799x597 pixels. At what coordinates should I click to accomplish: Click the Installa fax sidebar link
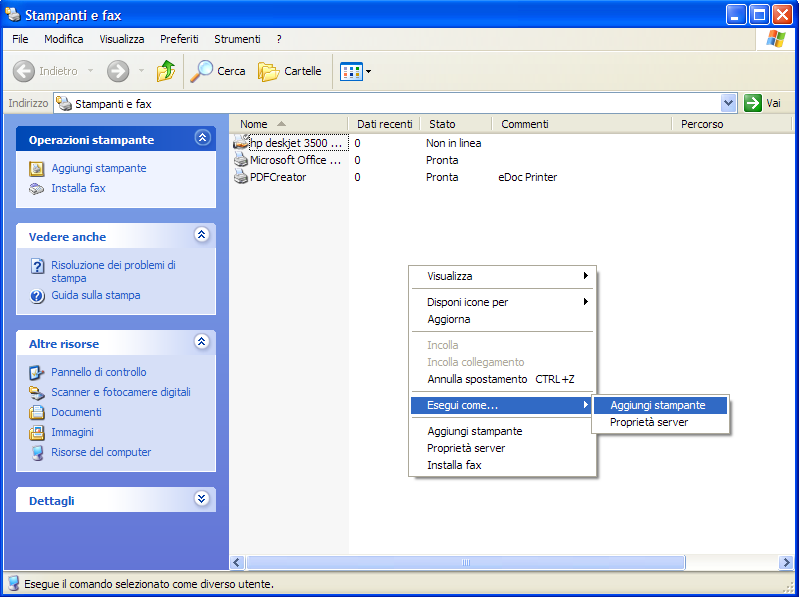point(78,188)
